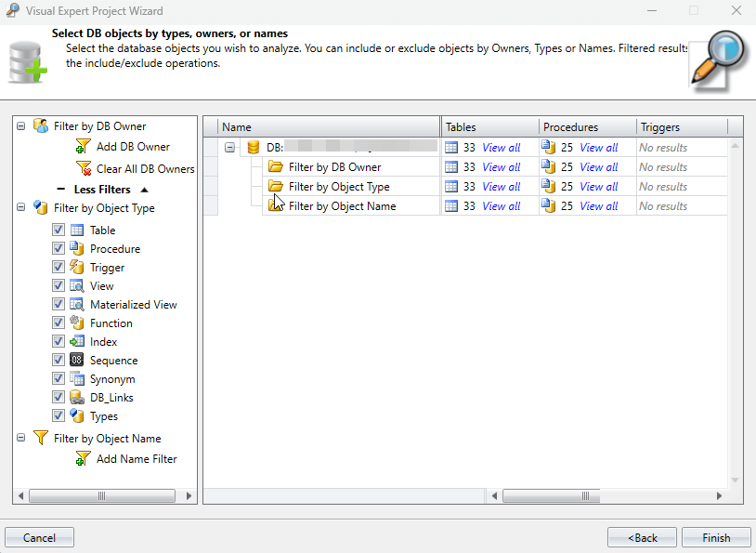This screenshot has width=756, height=553.
Task: Uncheck the View checkbox
Action: [59, 285]
